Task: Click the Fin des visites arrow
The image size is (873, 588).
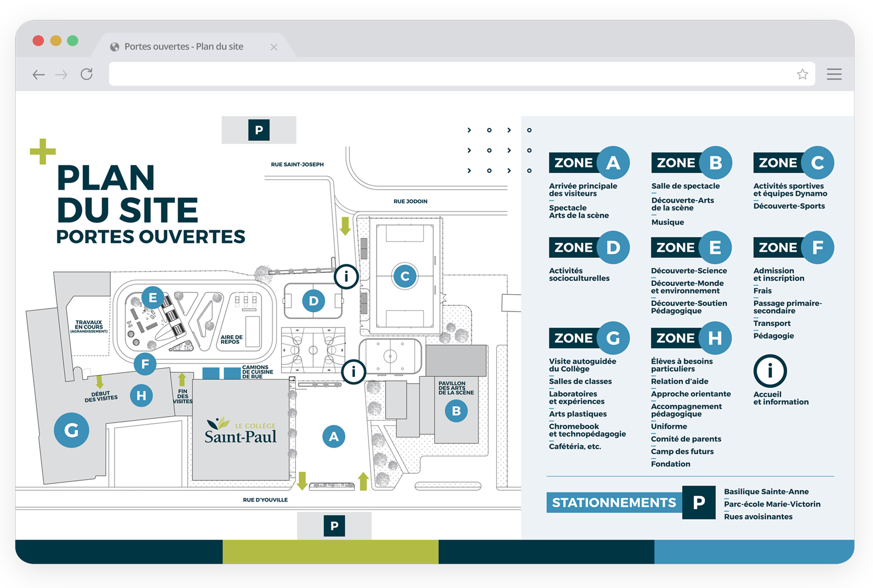Action: [182, 380]
